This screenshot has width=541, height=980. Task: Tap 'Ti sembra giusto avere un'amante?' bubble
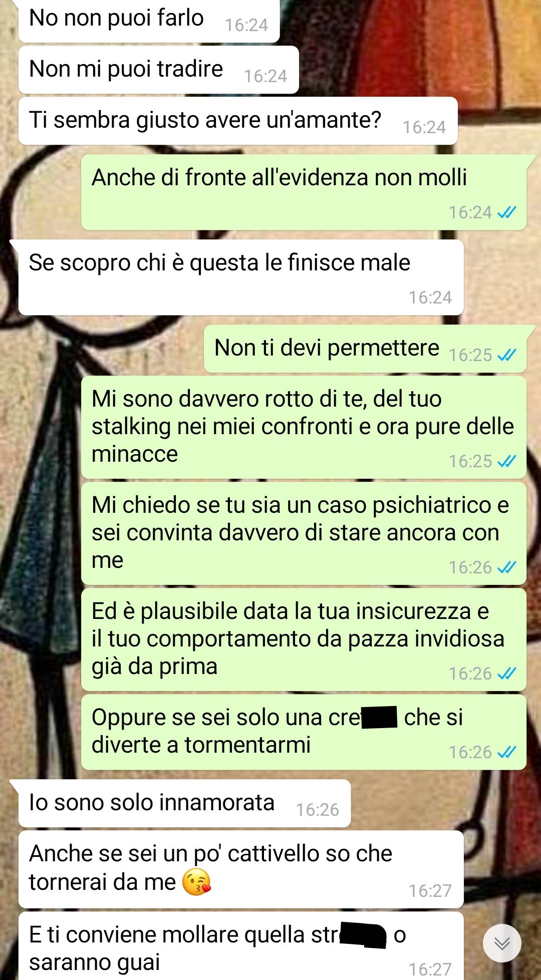(238, 121)
